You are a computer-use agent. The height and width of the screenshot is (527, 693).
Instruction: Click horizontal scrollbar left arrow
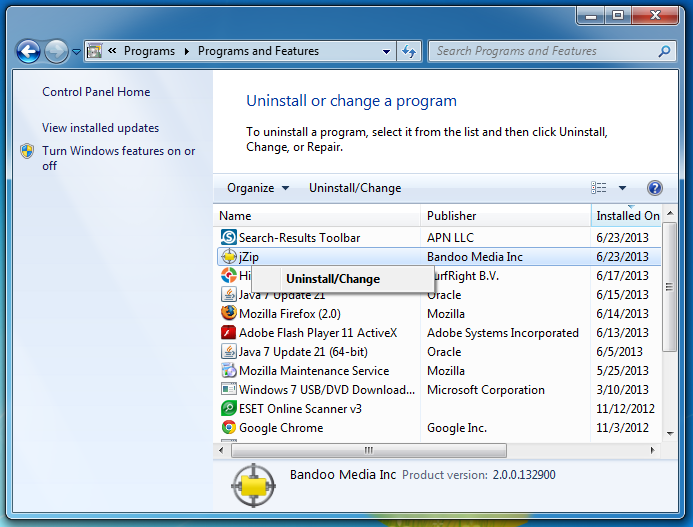pos(221,451)
